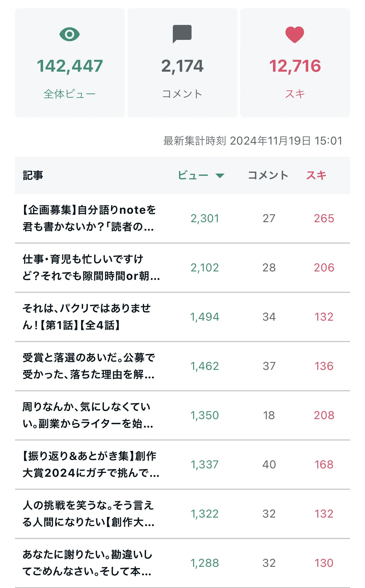Screen dimensions: 365x588
Task: Select the 2,174 コメント total count
Action: pyautogui.click(x=182, y=66)
